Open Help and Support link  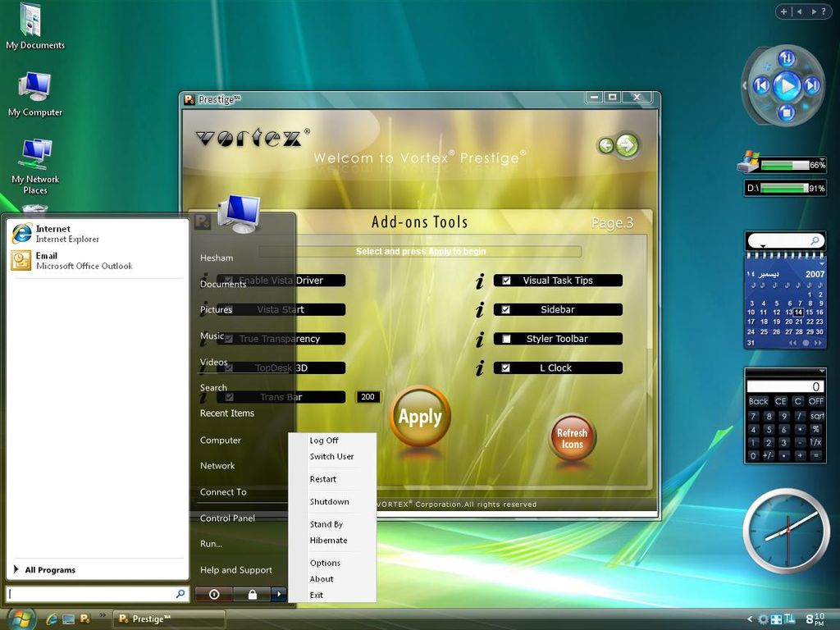(235, 570)
